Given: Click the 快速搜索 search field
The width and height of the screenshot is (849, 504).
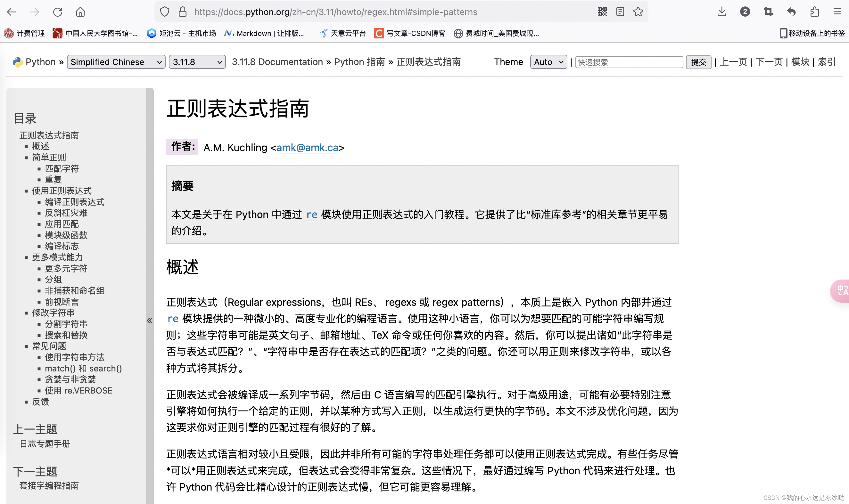Looking at the screenshot, I should coord(629,62).
